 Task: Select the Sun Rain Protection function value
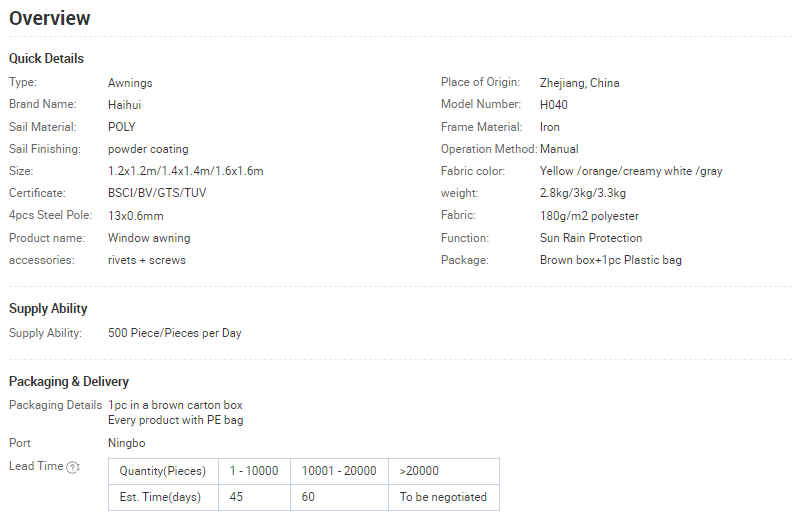pos(591,238)
